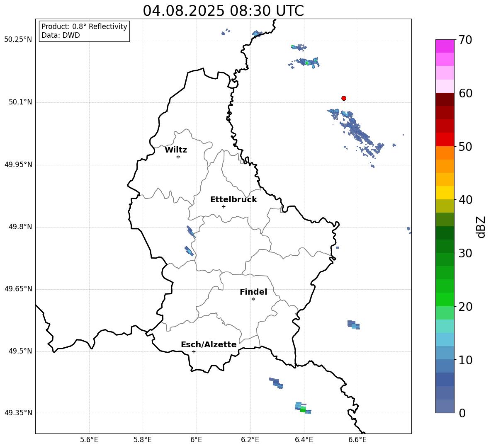
Task: Click the 50.1°N latitude label
Action: point(20,102)
